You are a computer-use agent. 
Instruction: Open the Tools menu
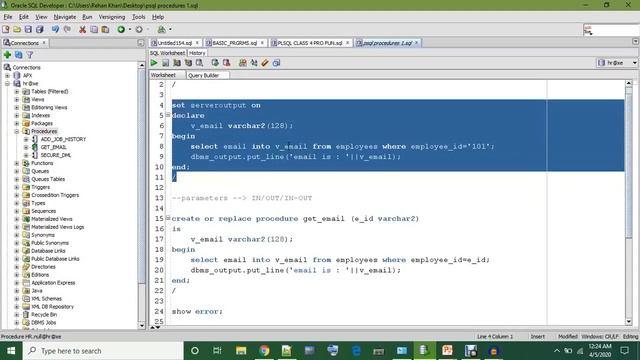tap(139, 17)
